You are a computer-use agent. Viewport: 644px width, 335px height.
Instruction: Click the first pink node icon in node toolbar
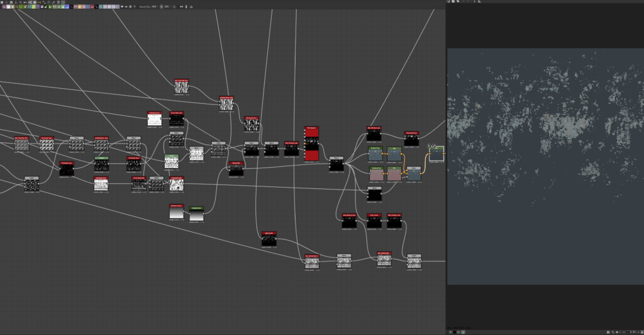(x=4, y=7)
